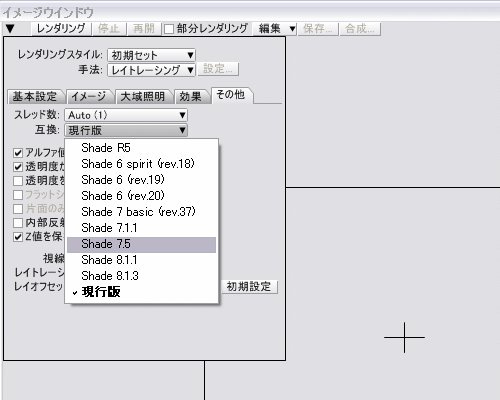Enable the 内部反射 checkbox
Viewport: 500px width, 400px height.
(18, 223)
